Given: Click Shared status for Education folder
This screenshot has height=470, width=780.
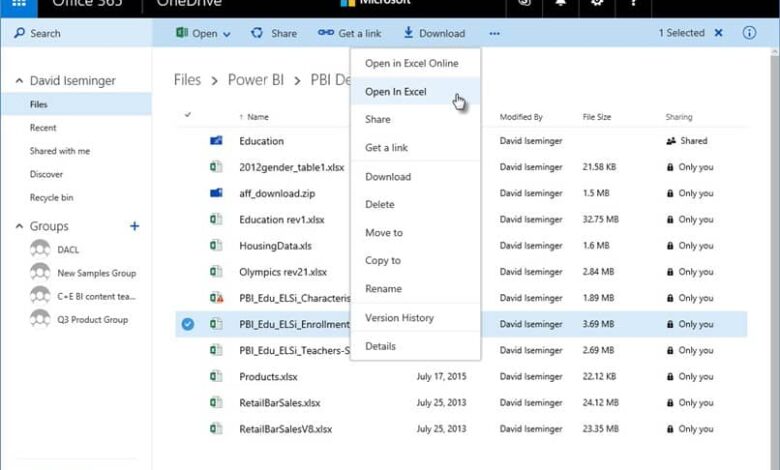Looking at the screenshot, I should tap(686, 141).
